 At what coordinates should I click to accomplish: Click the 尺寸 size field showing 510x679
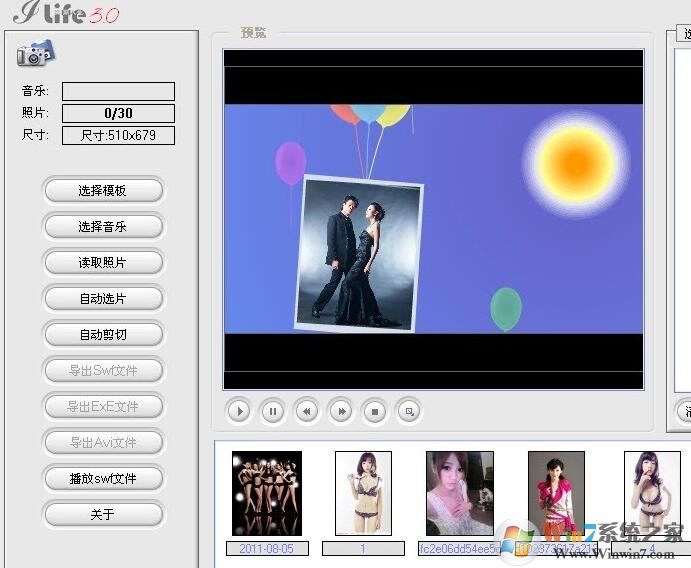118,135
